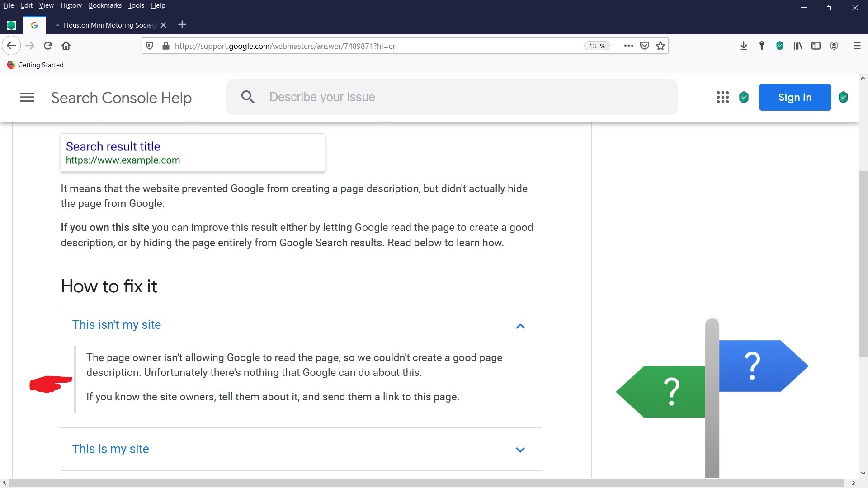Click the search magnifier icon
Screen dimensions: 868x488
pos(248,97)
